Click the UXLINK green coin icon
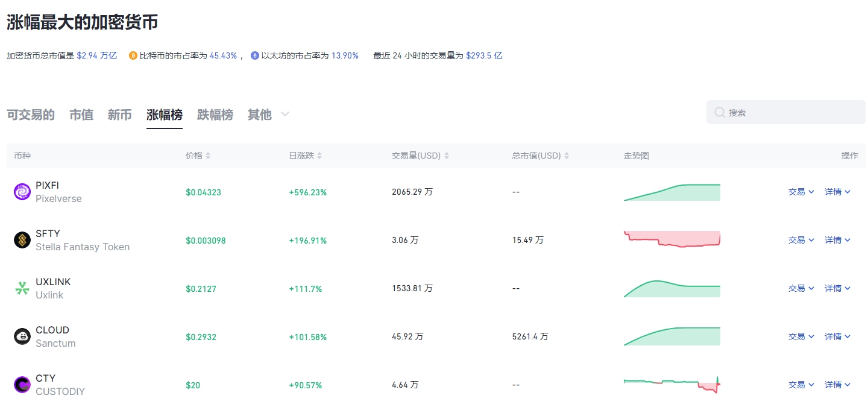The image size is (868, 410). point(22,288)
